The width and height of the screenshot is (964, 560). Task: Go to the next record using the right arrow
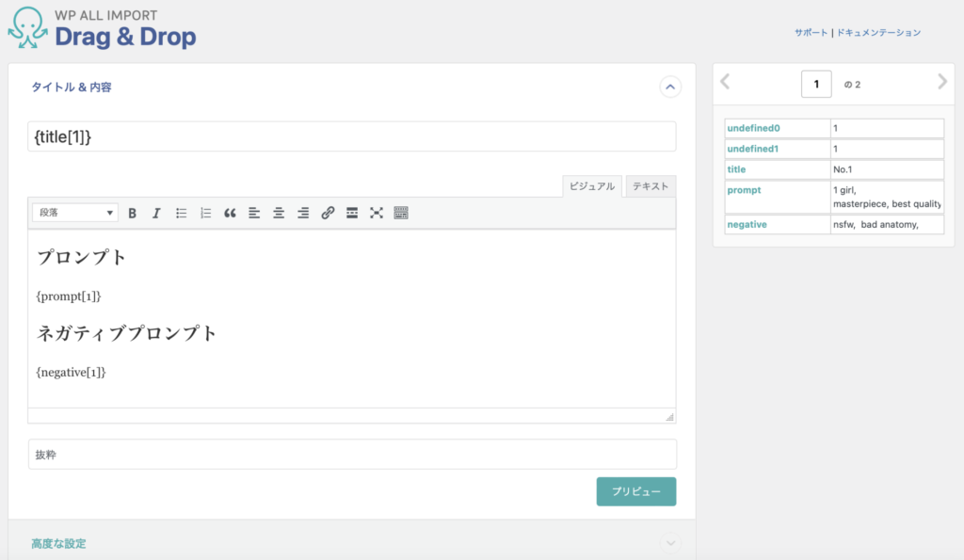[942, 83]
